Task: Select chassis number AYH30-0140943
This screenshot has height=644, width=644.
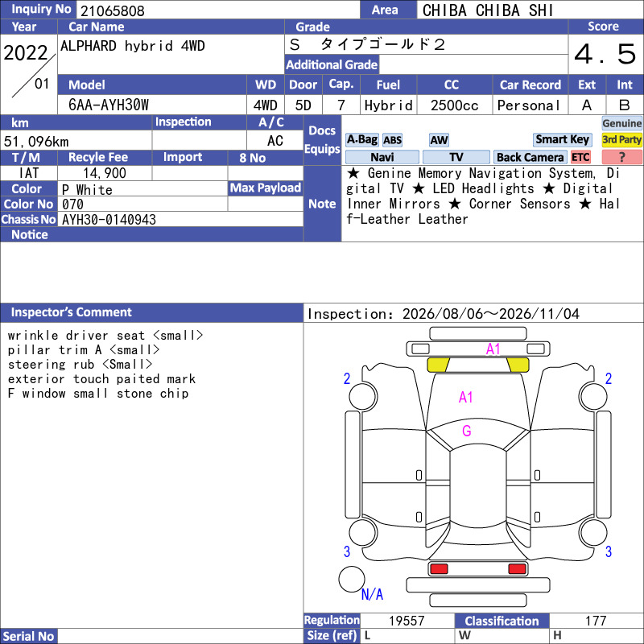Action: [x=109, y=220]
